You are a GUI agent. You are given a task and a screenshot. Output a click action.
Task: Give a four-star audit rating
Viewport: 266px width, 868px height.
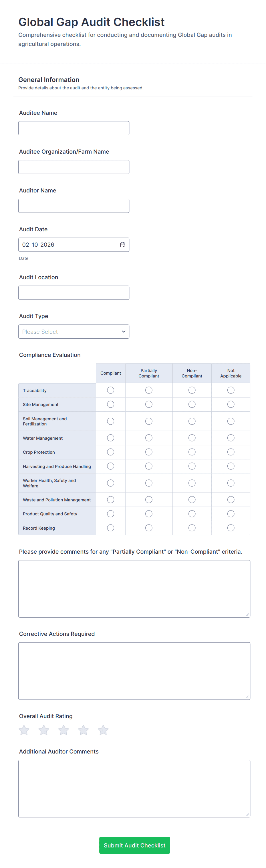click(x=84, y=730)
